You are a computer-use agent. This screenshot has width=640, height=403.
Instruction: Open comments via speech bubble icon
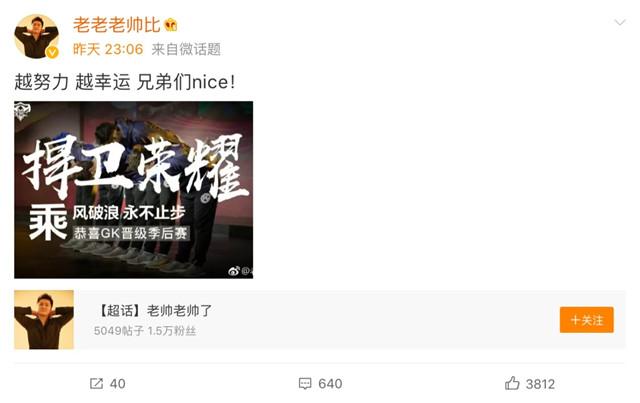305,383
